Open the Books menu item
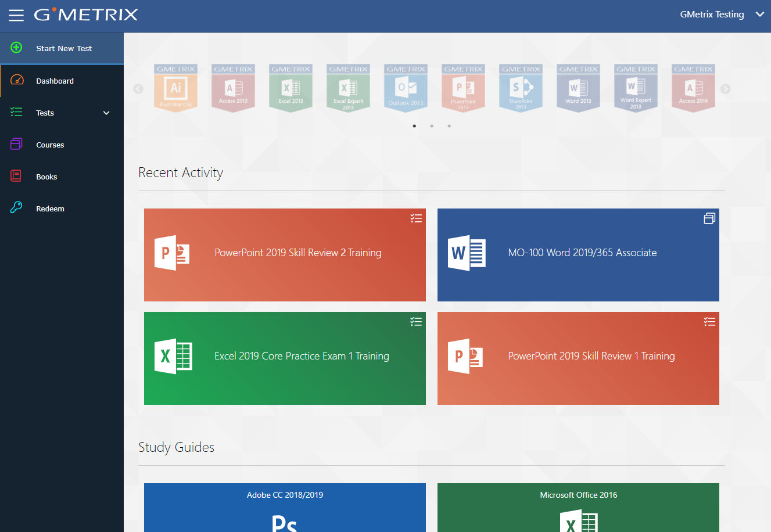This screenshot has width=771, height=532. click(x=62, y=177)
